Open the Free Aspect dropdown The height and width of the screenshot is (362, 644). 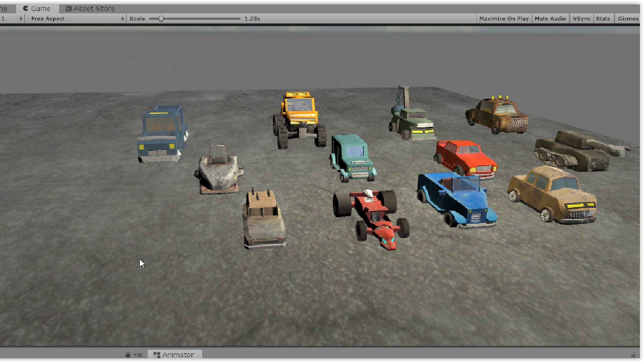click(77, 18)
